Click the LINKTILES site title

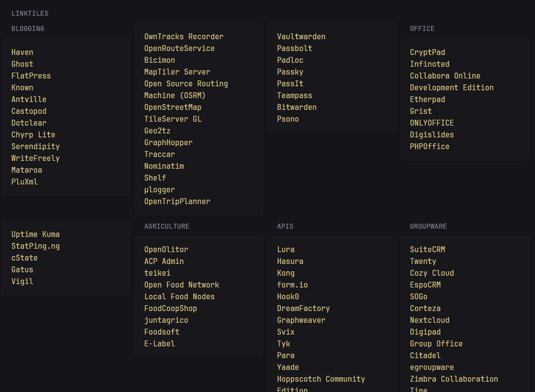click(30, 13)
